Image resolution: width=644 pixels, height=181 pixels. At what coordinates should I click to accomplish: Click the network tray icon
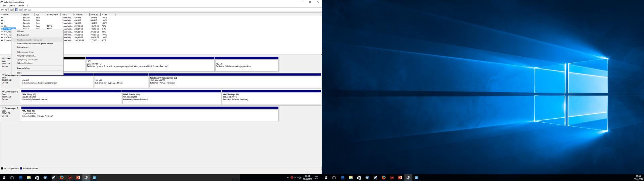[296, 178]
